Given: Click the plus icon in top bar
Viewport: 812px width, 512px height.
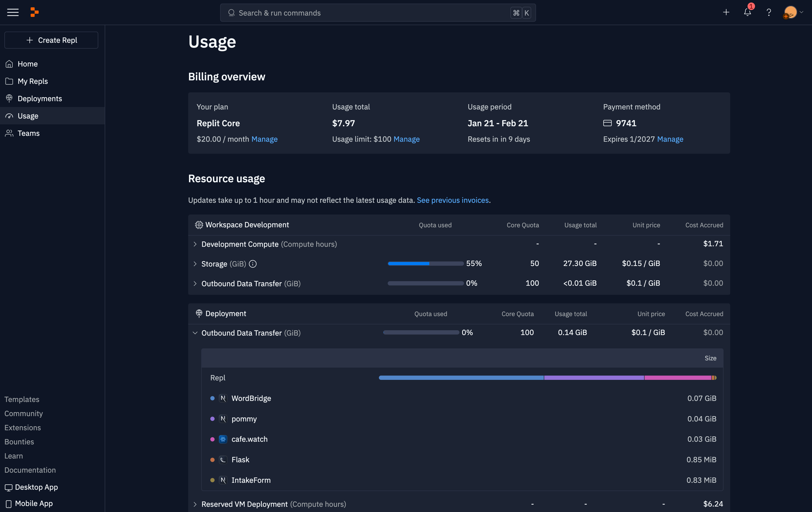Looking at the screenshot, I should pos(726,12).
